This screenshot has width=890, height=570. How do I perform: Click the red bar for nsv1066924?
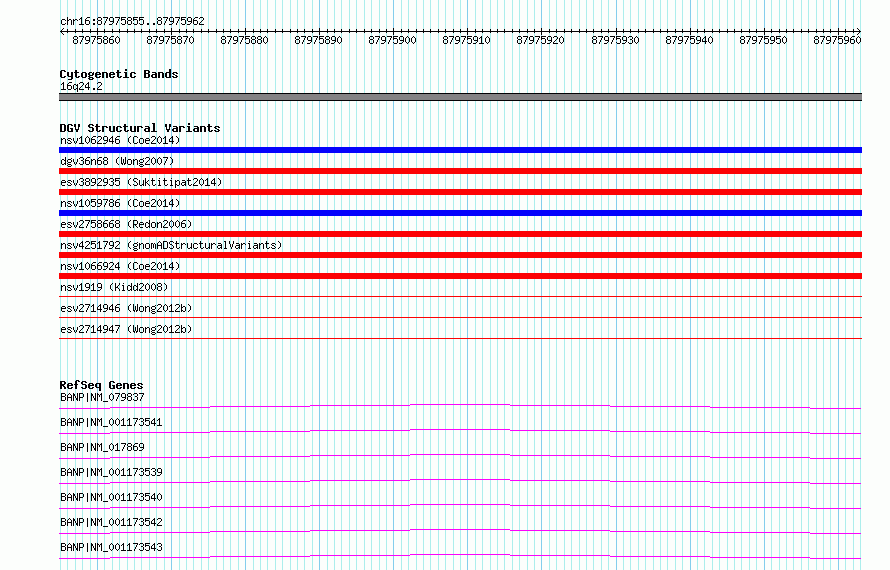[460, 276]
